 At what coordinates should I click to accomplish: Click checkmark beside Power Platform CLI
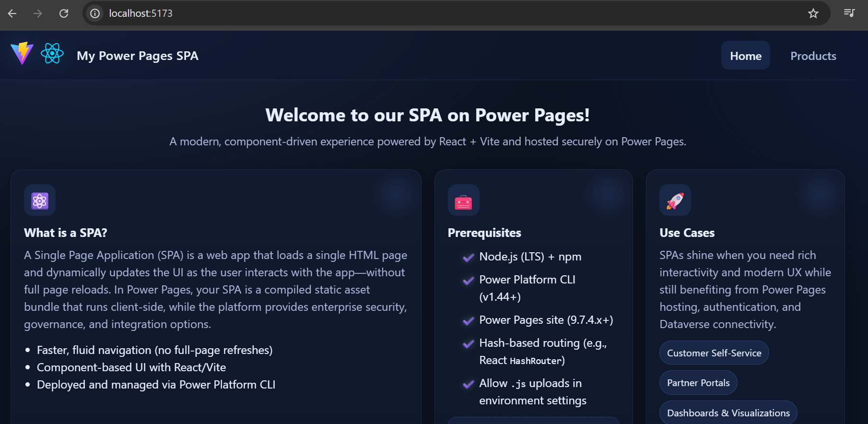(x=468, y=281)
